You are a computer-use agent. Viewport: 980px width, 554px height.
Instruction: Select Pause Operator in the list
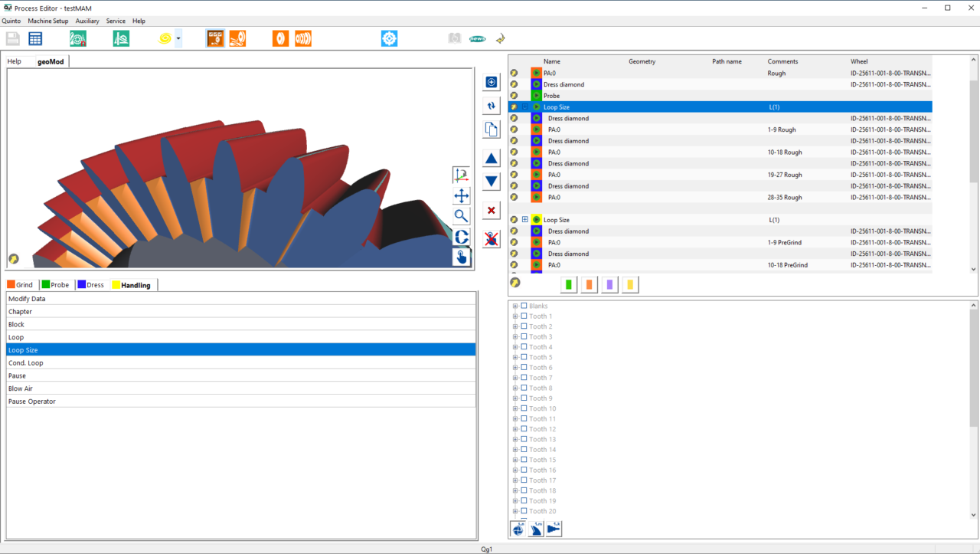(x=241, y=402)
